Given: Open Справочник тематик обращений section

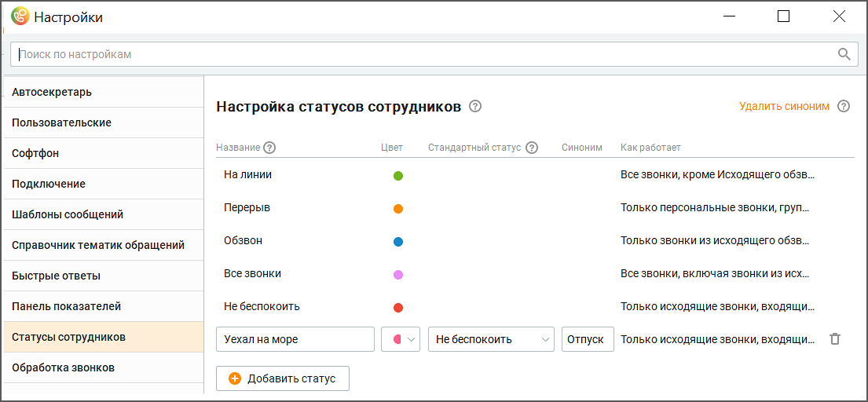Looking at the screenshot, I should (x=104, y=245).
